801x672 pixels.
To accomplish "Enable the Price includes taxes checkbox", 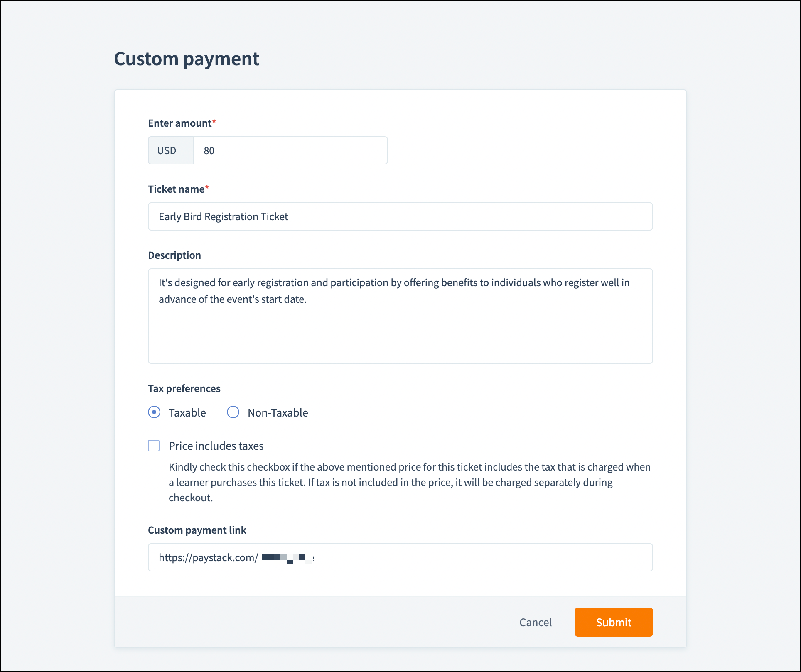I will (154, 446).
